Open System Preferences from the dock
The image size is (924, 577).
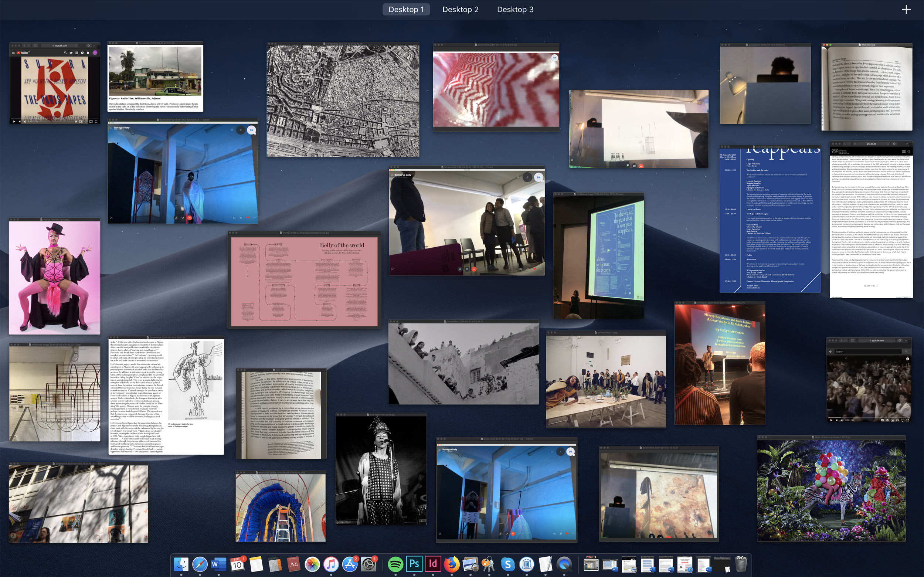click(368, 564)
